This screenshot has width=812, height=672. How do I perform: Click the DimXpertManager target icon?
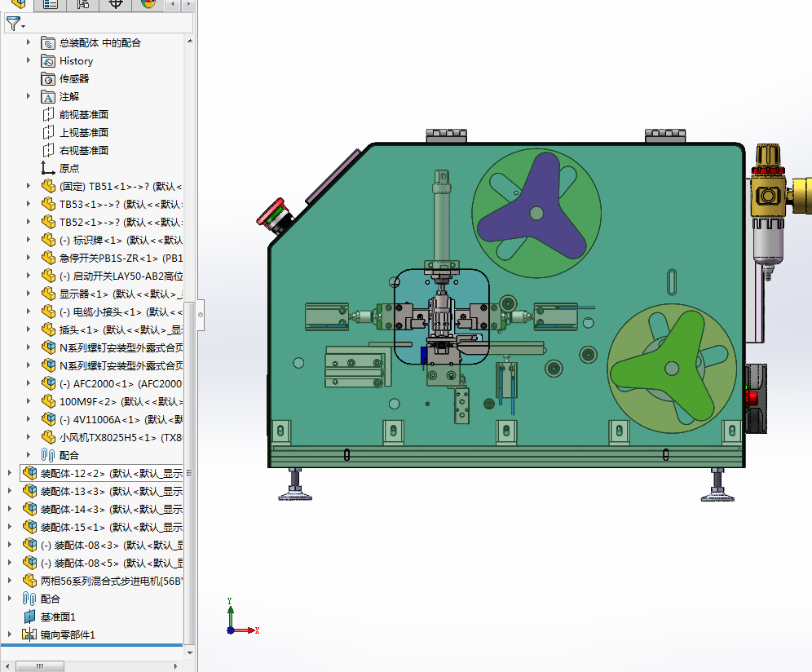pyautogui.click(x=115, y=5)
